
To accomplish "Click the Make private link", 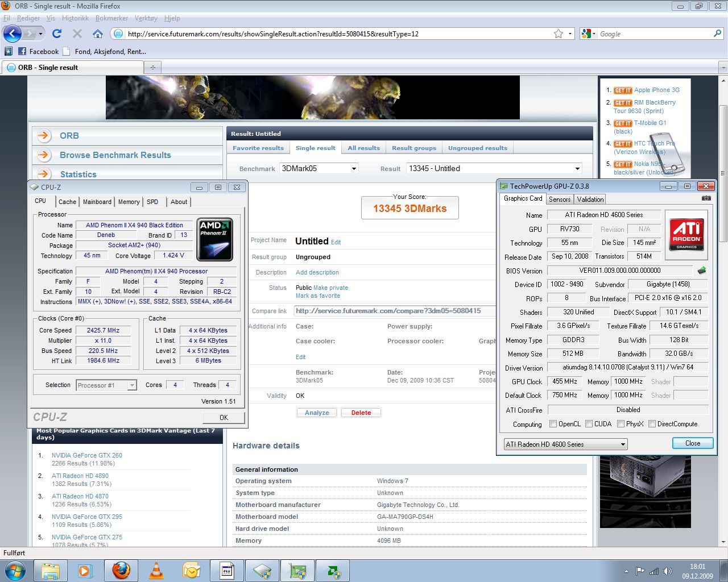I will 330,288.
